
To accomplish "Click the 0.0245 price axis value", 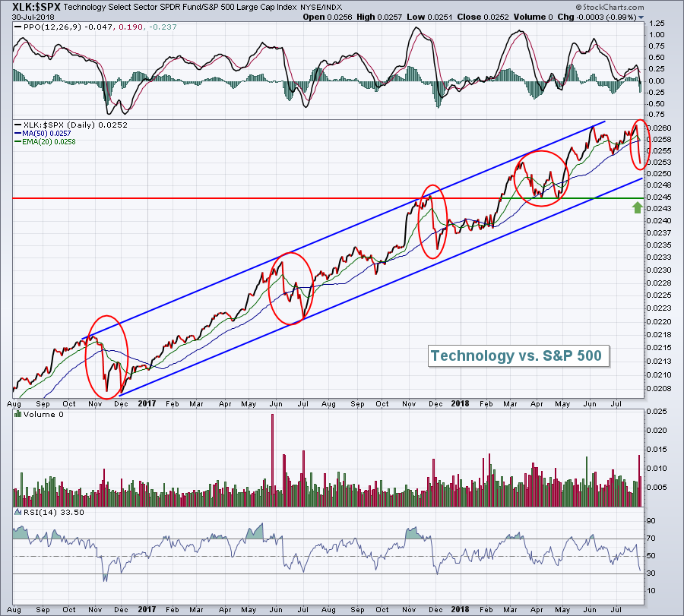I will pos(659,197).
